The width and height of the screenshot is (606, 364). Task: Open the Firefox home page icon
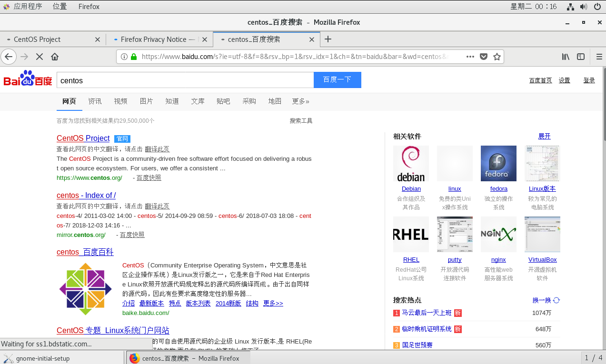(55, 57)
